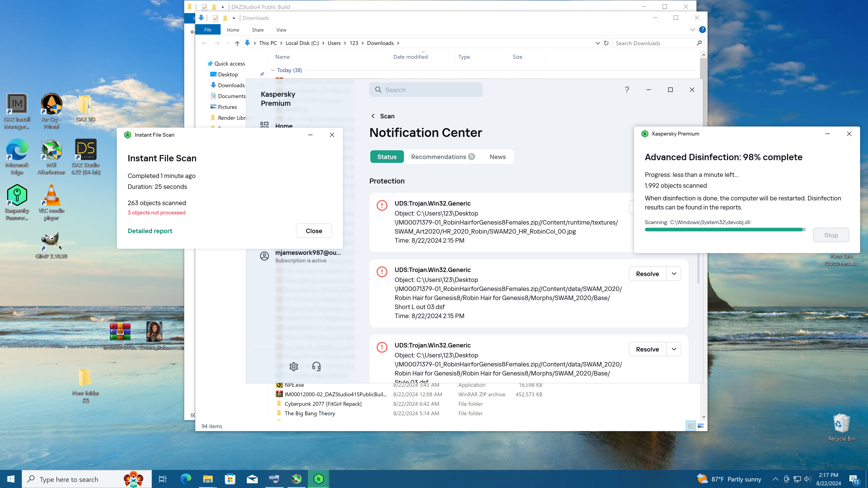The height and width of the screenshot is (488, 868).
Task: Click the Windows taskbar search box
Action: pos(87,479)
